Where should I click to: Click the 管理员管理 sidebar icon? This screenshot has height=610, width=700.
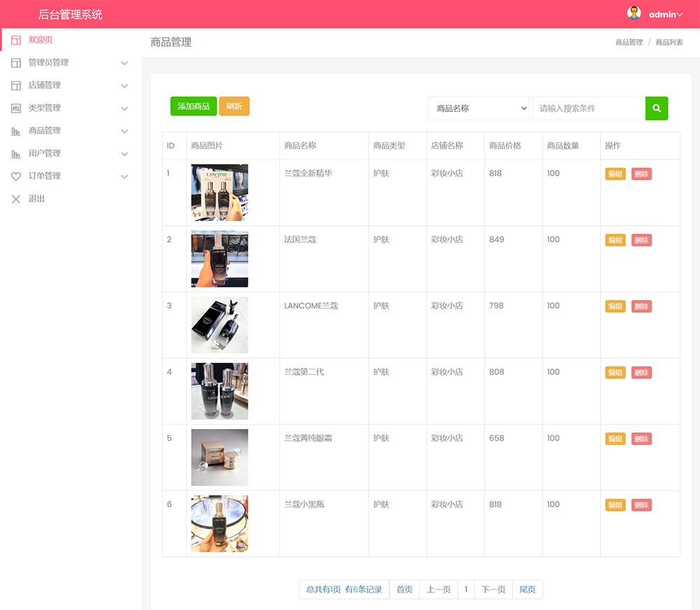(x=16, y=63)
